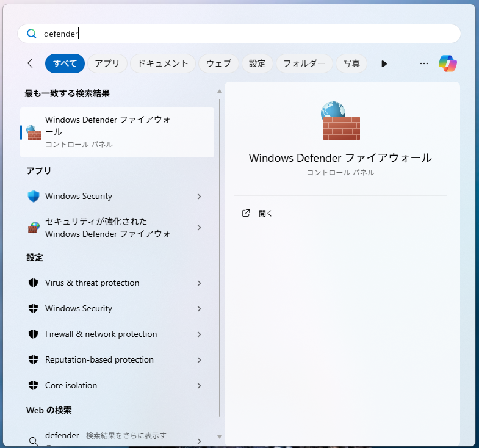Expand Firewall & network protection chevron

coord(199,334)
